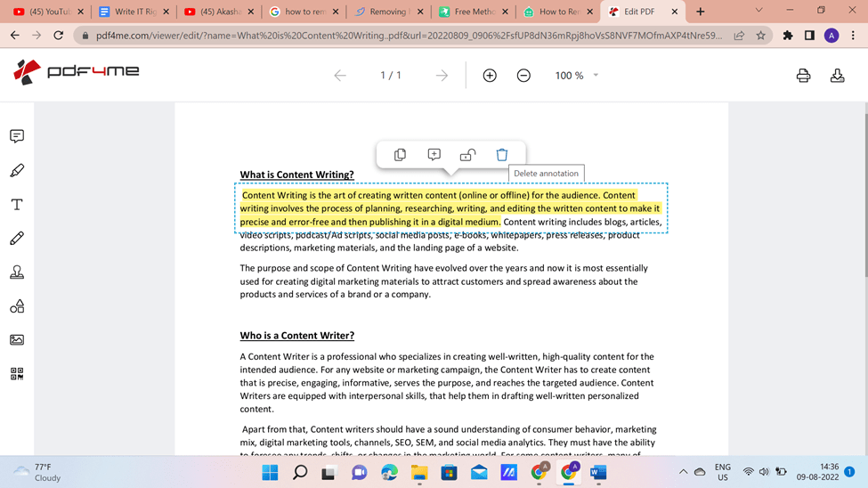Zoom out with the minus icon
Image resolution: width=868 pixels, height=488 pixels.
(523, 76)
